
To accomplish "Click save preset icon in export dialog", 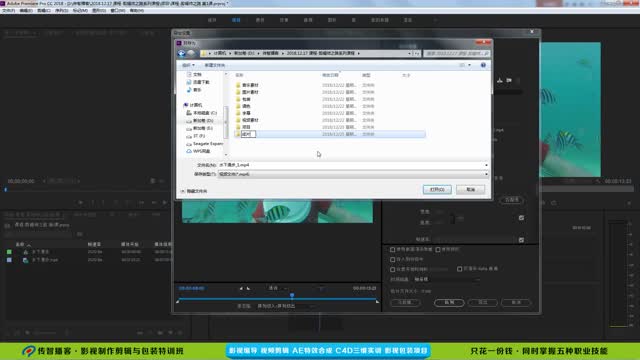I will point(500,80).
